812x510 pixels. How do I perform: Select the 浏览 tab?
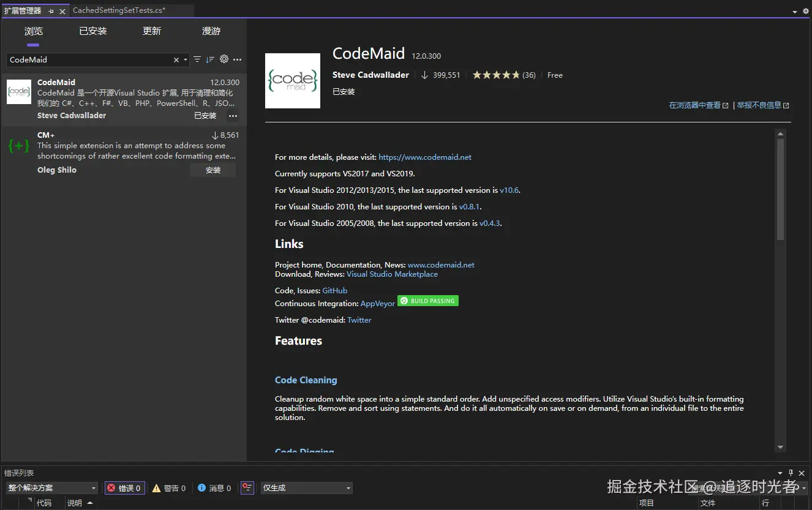point(34,31)
